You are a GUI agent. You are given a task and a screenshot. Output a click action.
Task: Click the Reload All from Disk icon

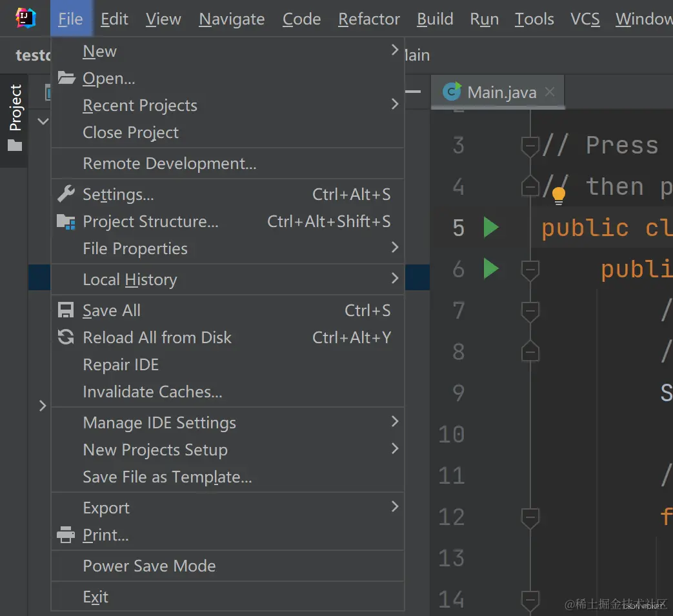65,337
